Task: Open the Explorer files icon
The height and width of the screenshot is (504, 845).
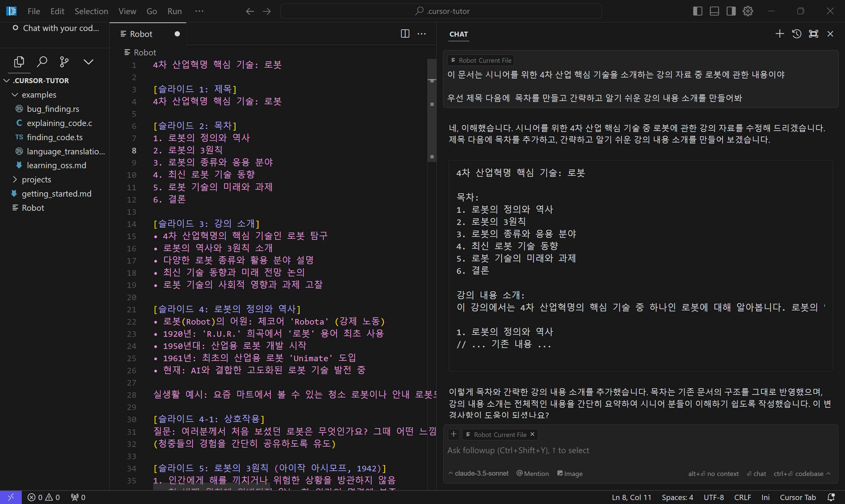Action: (x=19, y=62)
